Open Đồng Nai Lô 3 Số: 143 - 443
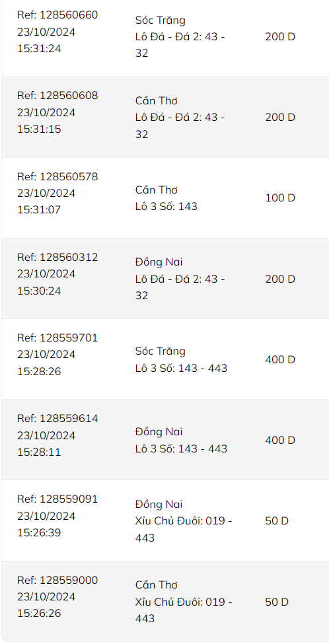329x644 pixels. click(181, 440)
